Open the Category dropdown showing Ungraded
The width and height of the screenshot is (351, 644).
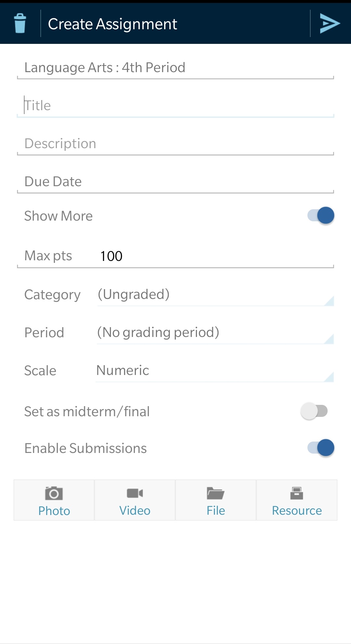click(215, 295)
